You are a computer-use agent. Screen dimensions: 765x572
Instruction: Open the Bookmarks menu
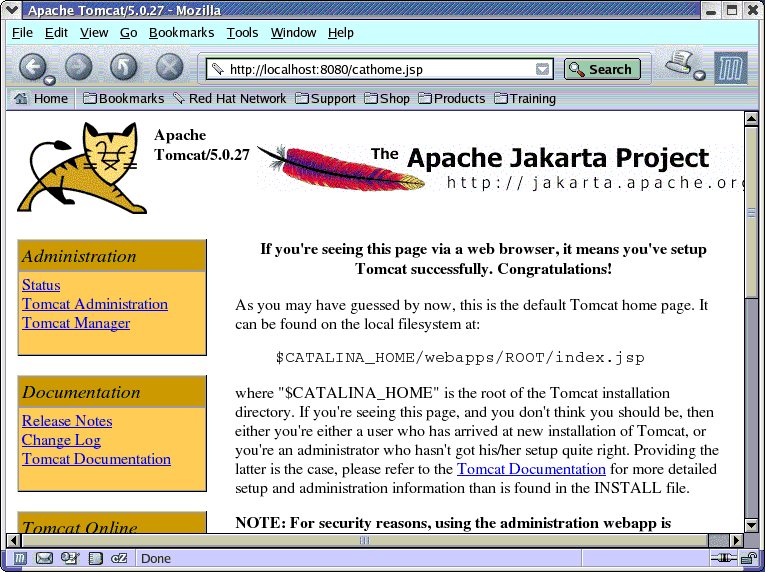pyautogui.click(x=181, y=33)
